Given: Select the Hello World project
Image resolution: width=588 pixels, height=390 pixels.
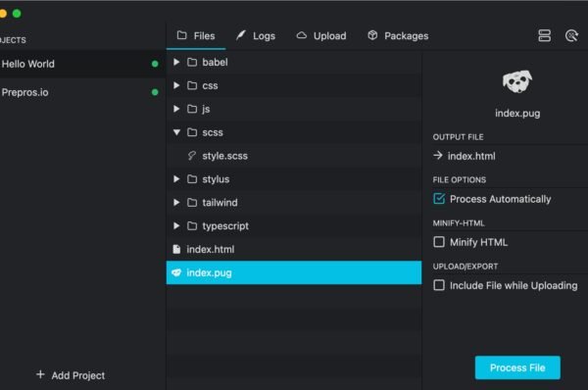Looking at the screenshot, I should pyautogui.click(x=82, y=64).
